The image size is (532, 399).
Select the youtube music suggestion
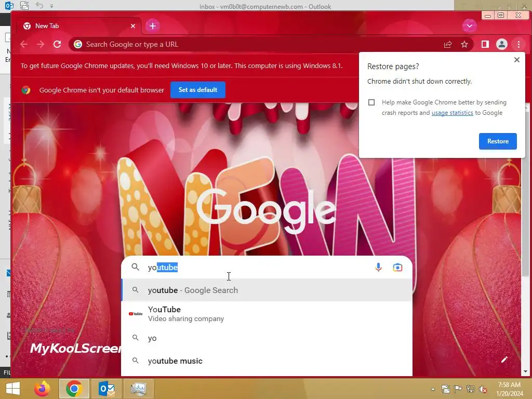coord(267,361)
